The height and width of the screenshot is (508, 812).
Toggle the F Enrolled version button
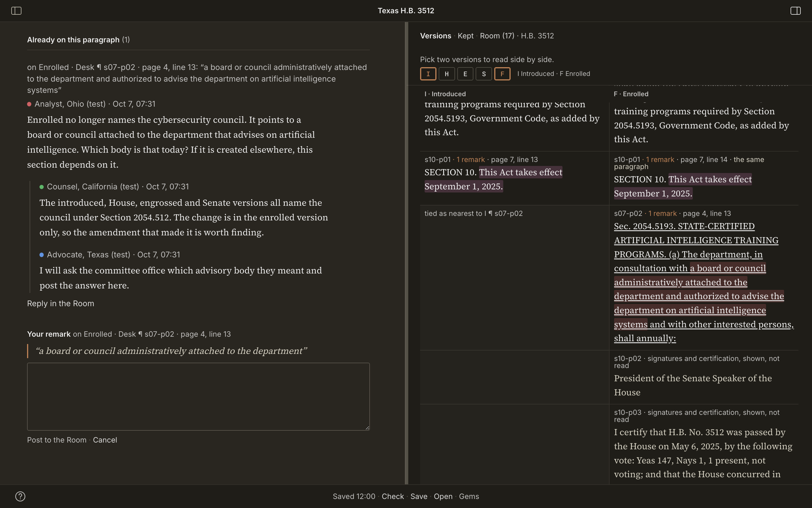click(502, 74)
